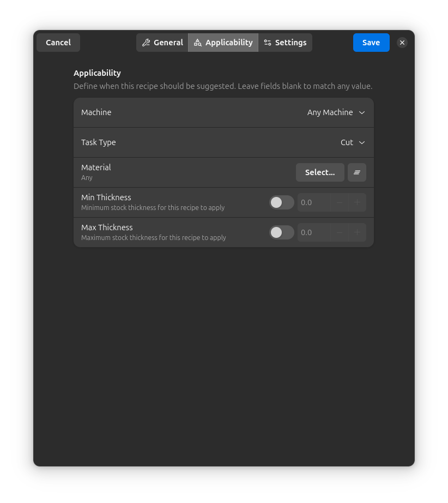Expand the Machine selection chevron
This screenshot has height=503, width=448.
pyautogui.click(x=361, y=112)
